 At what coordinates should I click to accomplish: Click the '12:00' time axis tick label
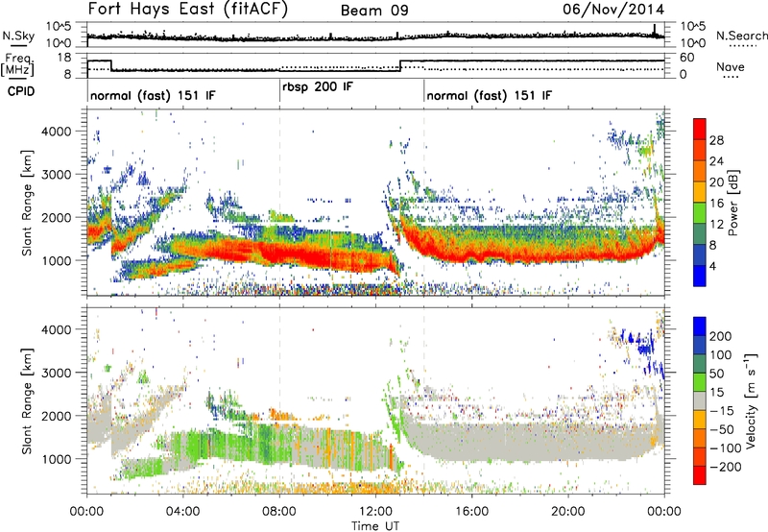(x=375, y=512)
